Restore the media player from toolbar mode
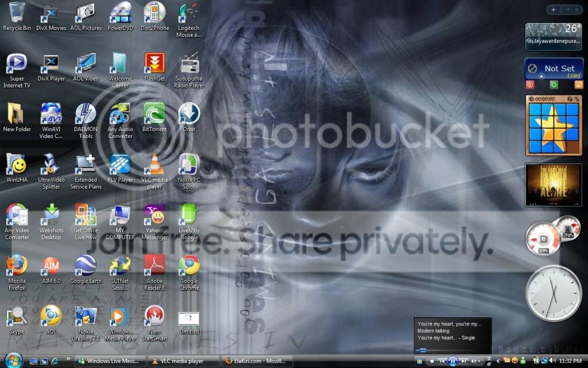This screenshot has height=368, width=588. point(489,364)
